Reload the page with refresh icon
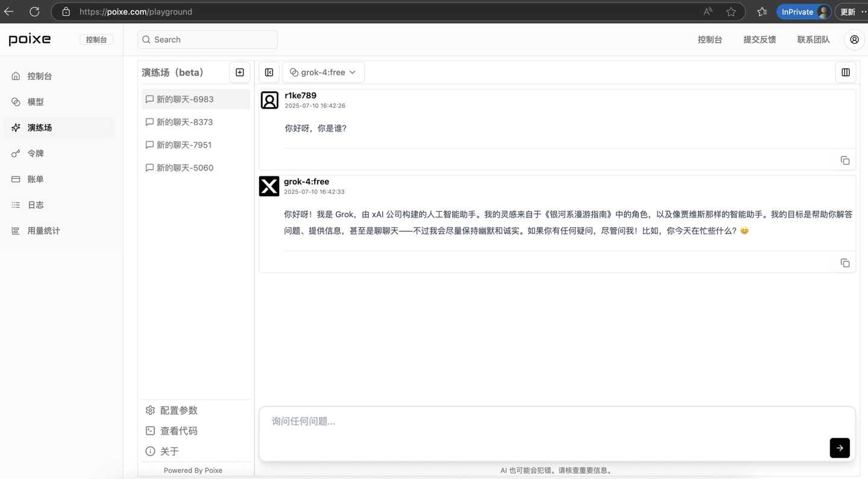Viewport: 868px width, 479px height. (34, 11)
